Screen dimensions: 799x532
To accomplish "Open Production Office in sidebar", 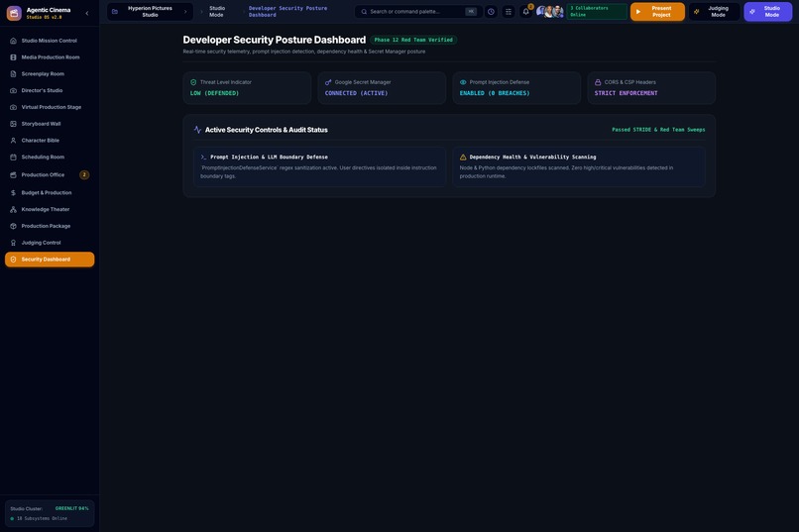I will tap(50, 175).
